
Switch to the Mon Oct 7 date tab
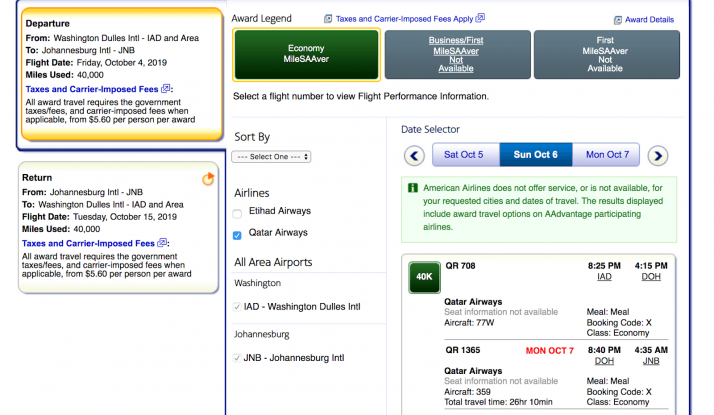[607, 155]
